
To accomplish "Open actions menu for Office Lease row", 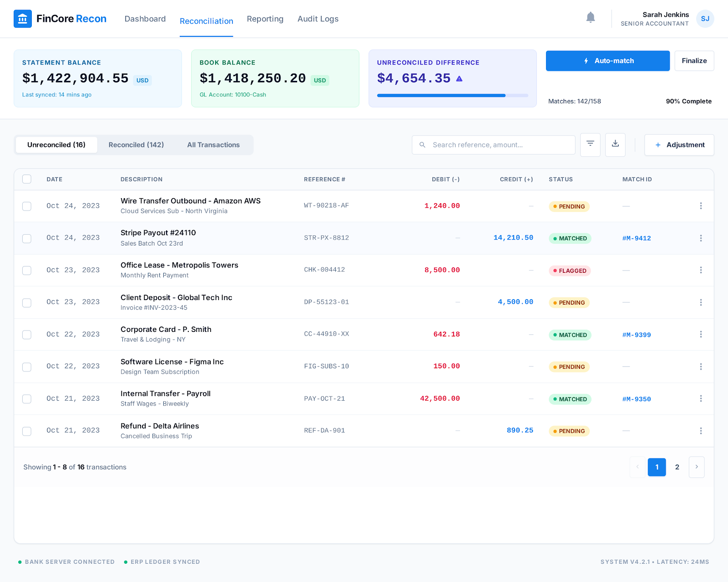I will 701,270.
